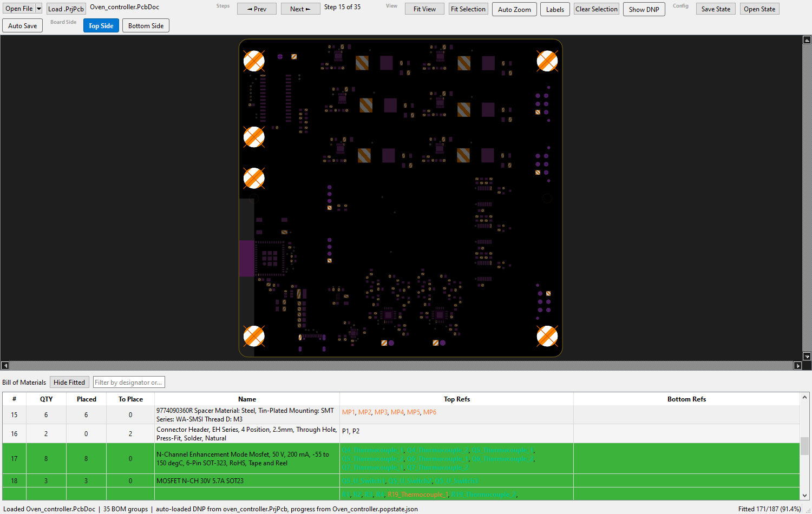The image size is (812, 514).
Task: Click the canvas horizontal scroll left arrow
Action: [x=5, y=366]
